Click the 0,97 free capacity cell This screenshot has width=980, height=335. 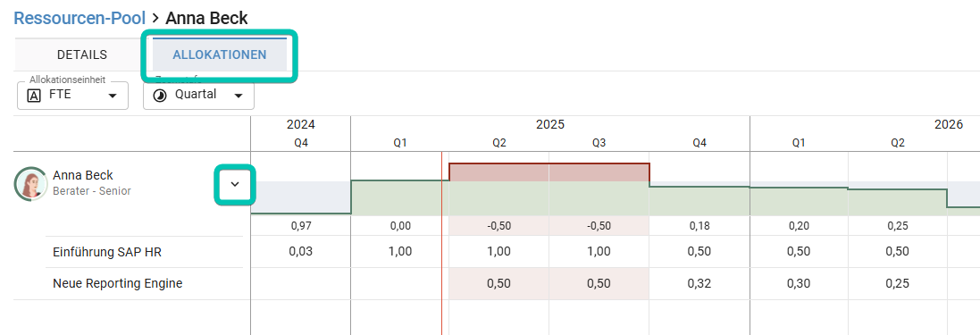pyautogui.click(x=301, y=226)
